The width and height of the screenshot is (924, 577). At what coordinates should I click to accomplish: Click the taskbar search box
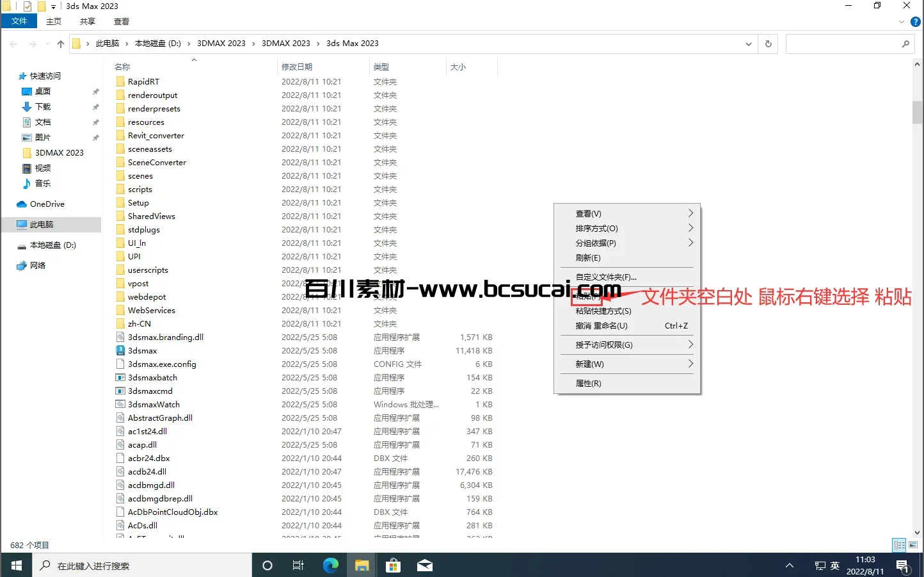pyautogui.click(x=142, y=565)
